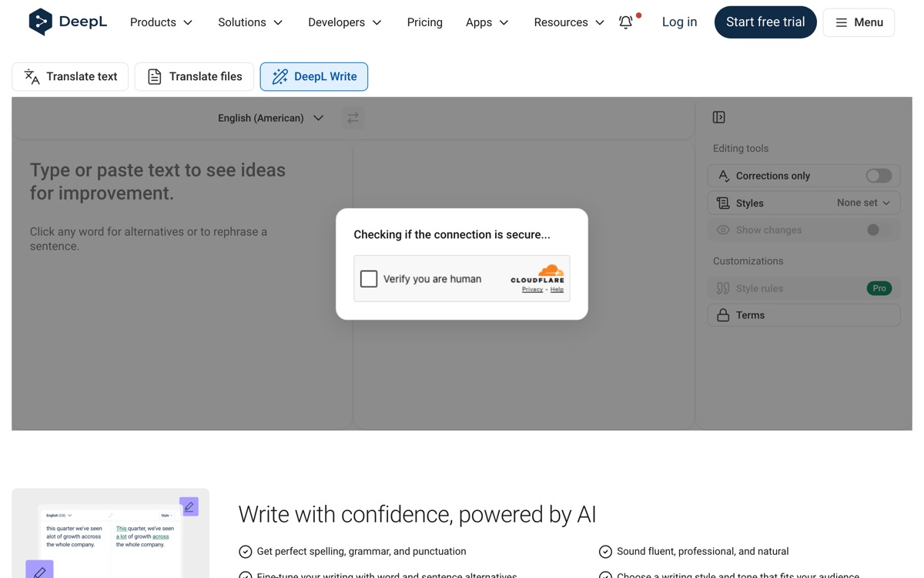
Task: Click Start free trial button
Action: point(765,22)
